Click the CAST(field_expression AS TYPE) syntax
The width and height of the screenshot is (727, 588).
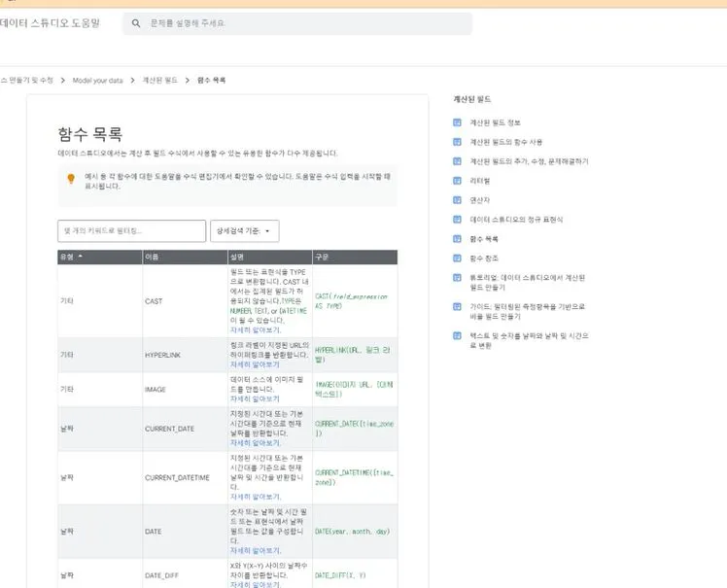[351, 301]
